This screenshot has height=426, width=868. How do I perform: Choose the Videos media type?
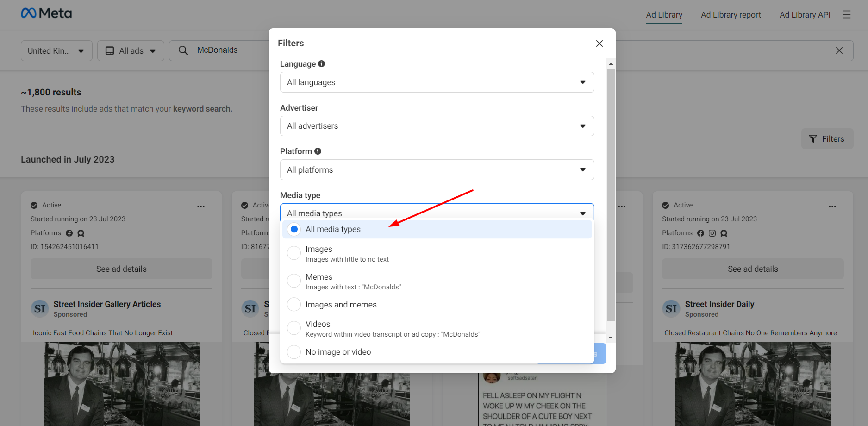[x=293, y=328]
